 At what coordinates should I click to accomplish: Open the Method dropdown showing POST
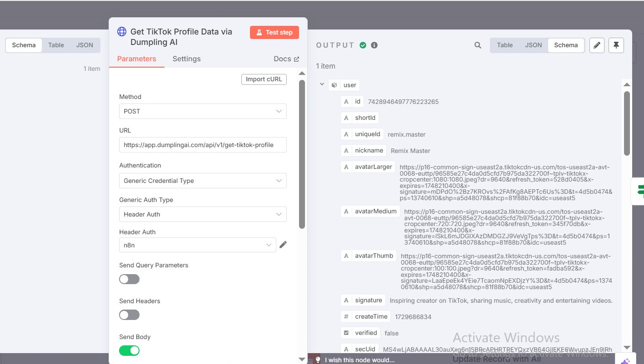[x=203, y=111]
